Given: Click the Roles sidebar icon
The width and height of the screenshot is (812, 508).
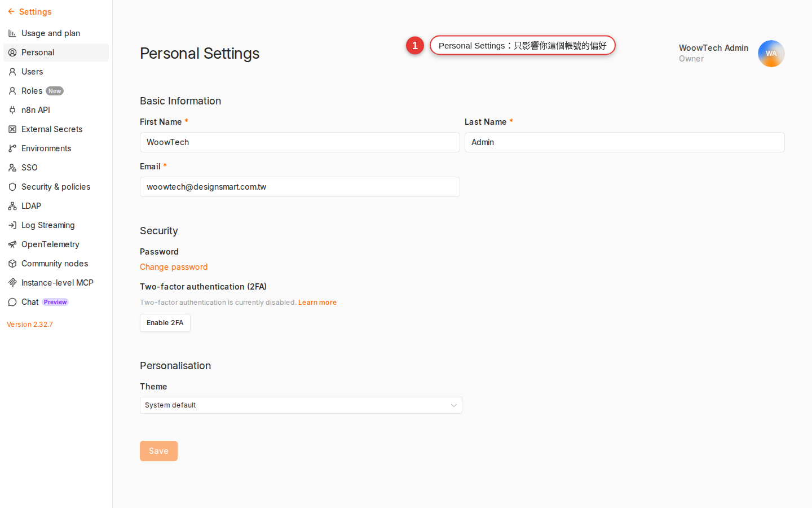Looking at the screenshot, I should pyautogui.click(x=12, y=91).
